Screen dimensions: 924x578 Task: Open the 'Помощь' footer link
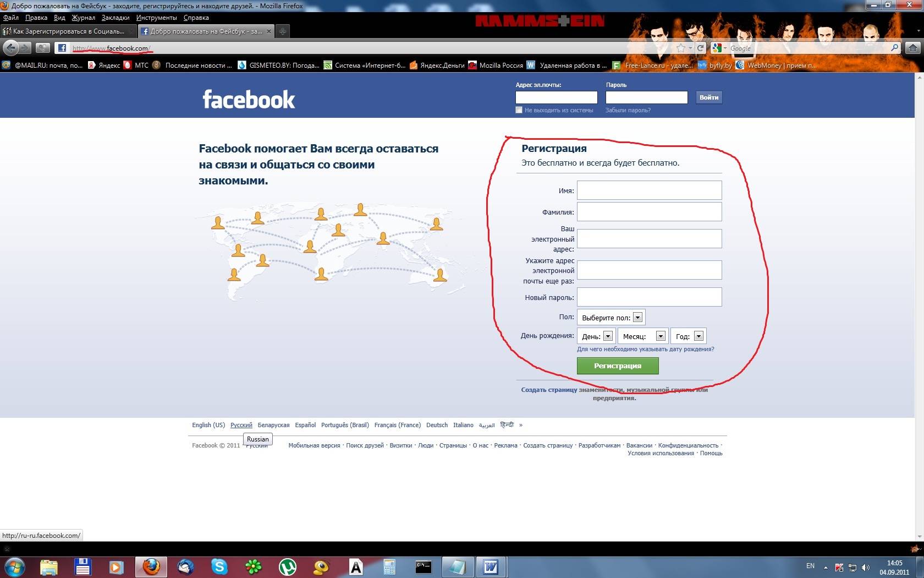[x=711, y=453]
